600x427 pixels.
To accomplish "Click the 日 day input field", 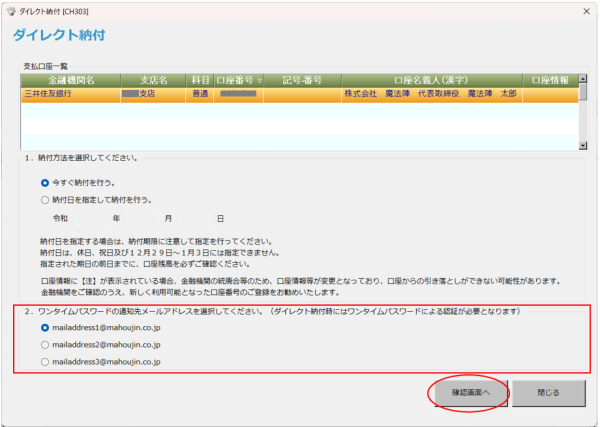I will click(196, 218).
